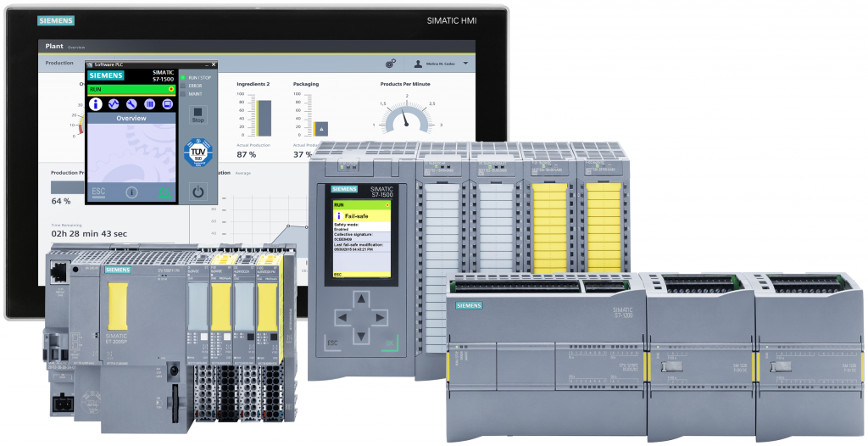Open the wrench settings icon in Software PLC
The image size is (868, 446).
pyautogui.click(x=131, y=104)
